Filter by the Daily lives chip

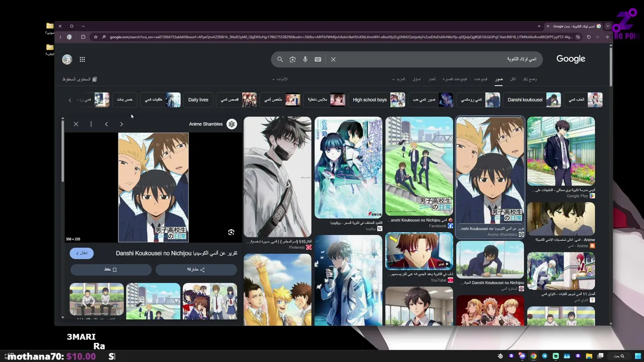click(x=198, y=100)
